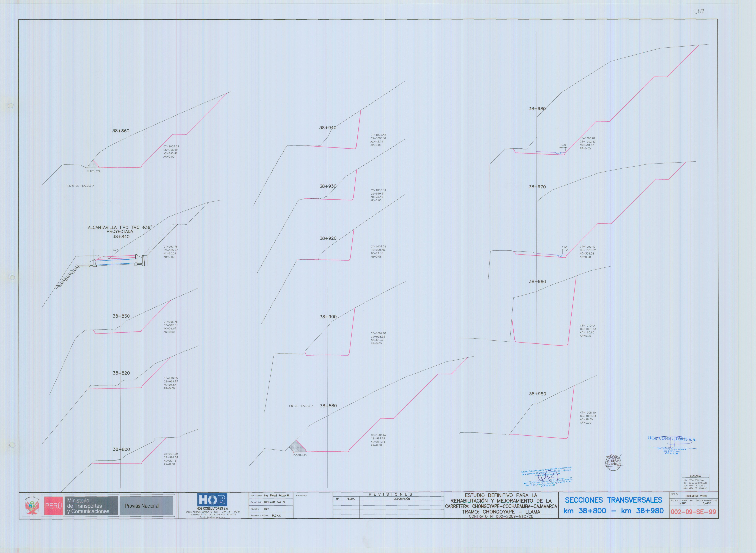Click the AC=231.14 value at 38+880
756x553 pixels.
[x=378, y=442]
